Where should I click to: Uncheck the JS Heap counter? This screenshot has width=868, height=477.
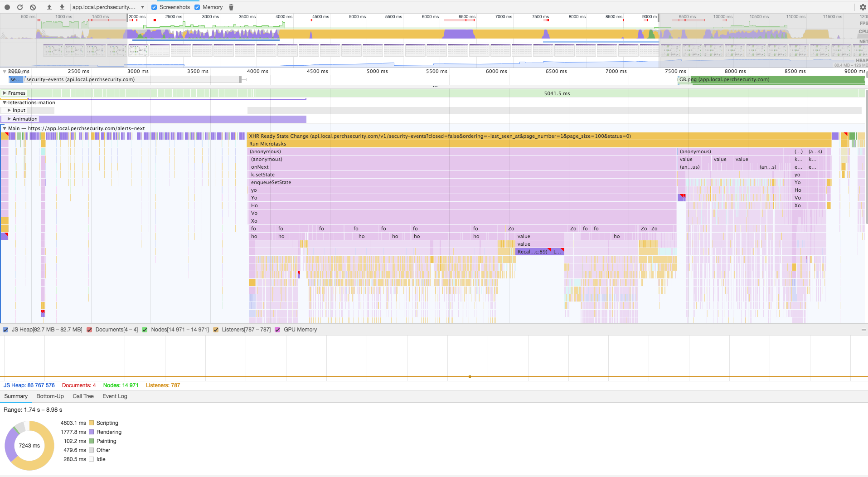(5, 330)
